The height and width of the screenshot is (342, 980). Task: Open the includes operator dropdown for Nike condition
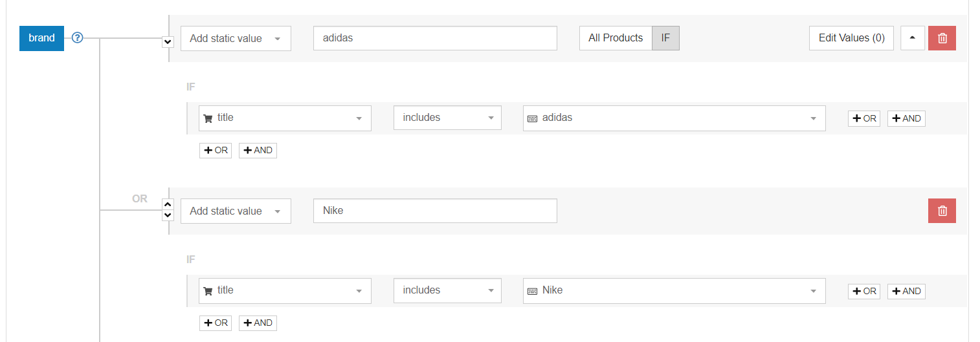pyautogui.click(x=447, y=290)
